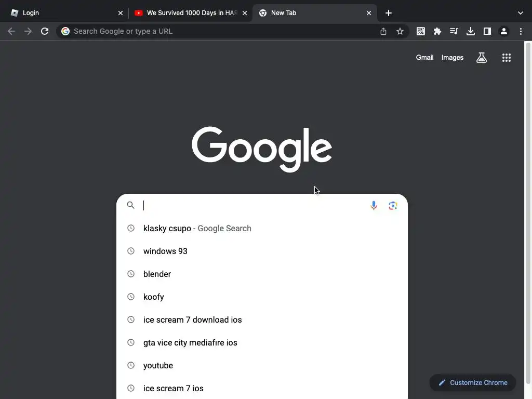Choose the ice scream 7 ios suggestion

pos(262,388)
